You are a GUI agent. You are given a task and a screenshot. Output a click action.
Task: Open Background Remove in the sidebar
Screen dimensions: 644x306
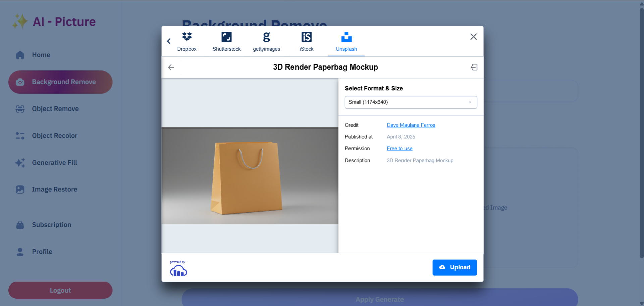tap(60, 82)
